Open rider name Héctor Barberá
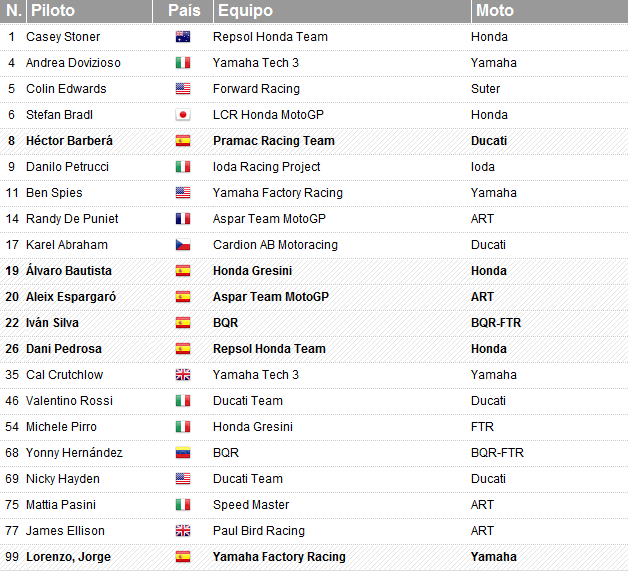The height and width of the screenshot is (571, 629). pos(69,141)
